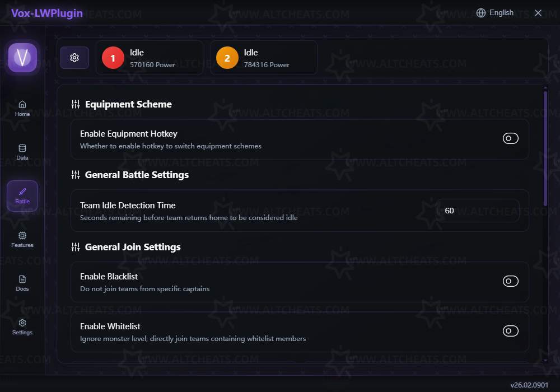Open the Home page from sidebar
The height and width of the screenshot is (392, 560).
point(22,108)
